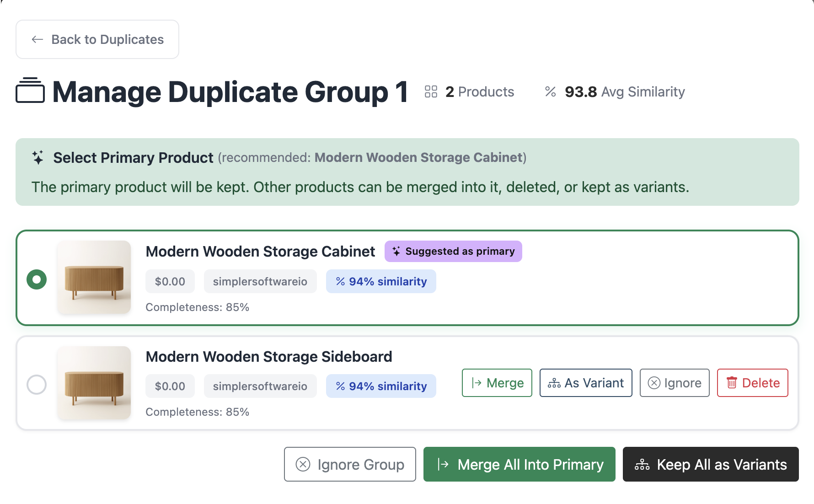Click the sparkle icon beside Select Primary Product
The width and height of the screenshot is (814, 504).
click(38, 157)
